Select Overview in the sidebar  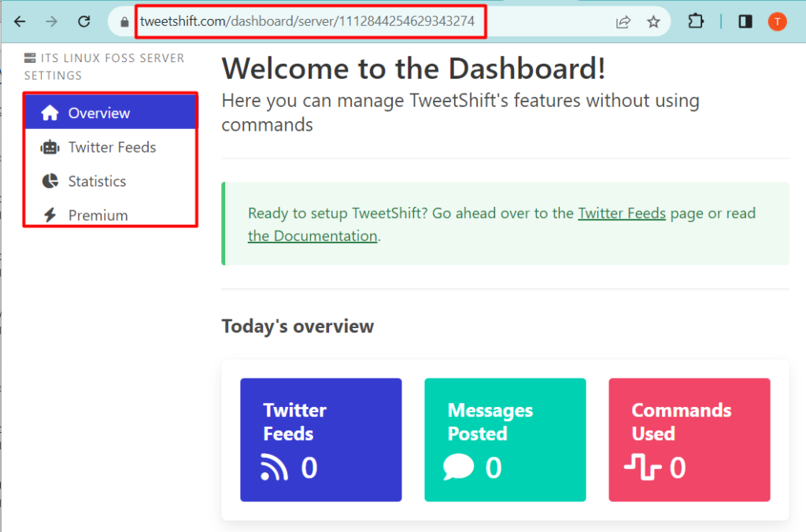(110, 113)
